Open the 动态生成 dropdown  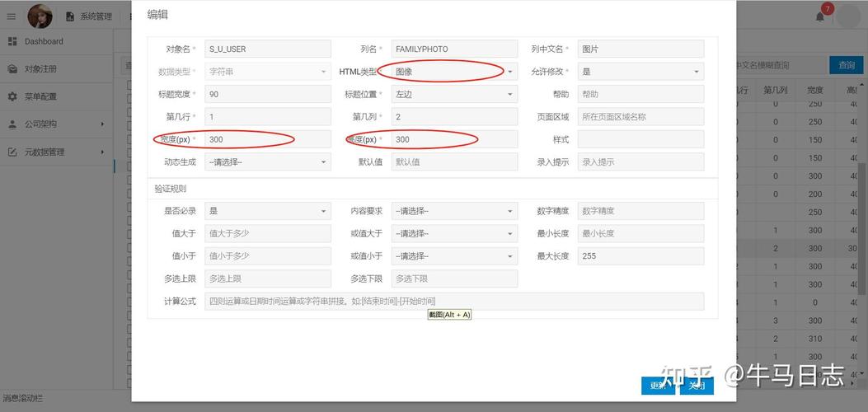click(268, 162)
